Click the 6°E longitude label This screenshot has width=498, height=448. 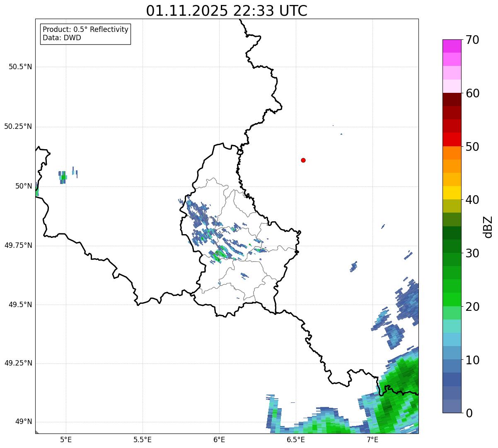pos(219,440)
